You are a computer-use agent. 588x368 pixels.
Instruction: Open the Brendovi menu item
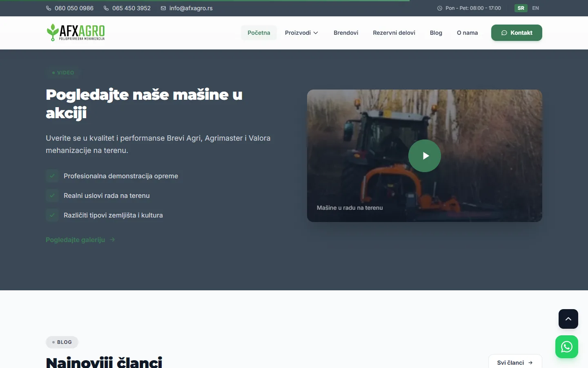(x=346, y=33)
